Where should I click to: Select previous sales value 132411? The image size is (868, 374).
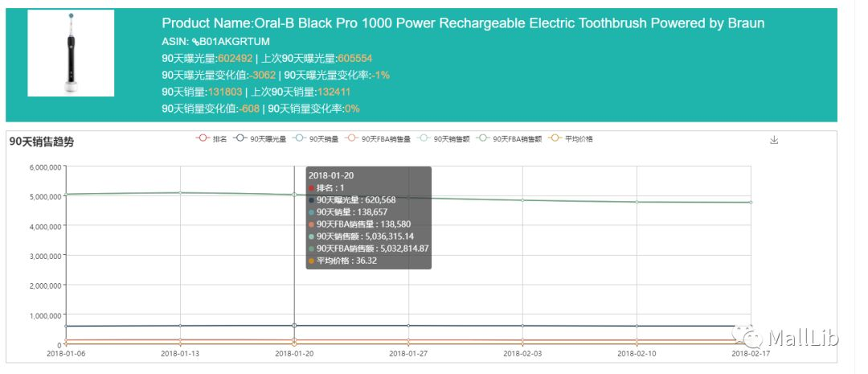coord(334,92)
